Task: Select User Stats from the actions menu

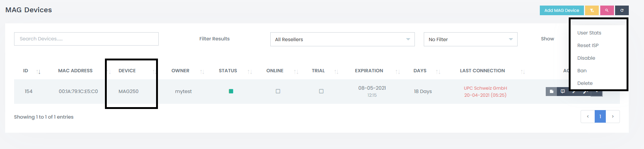Action: 589,33
